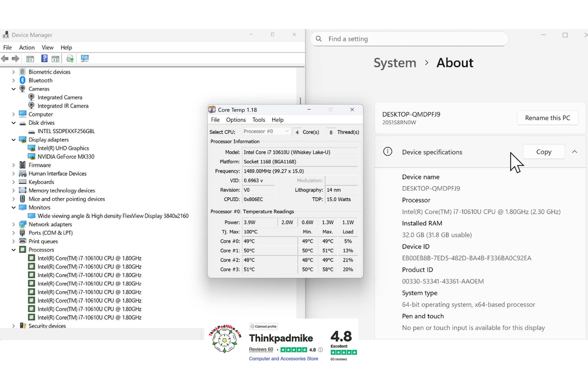588x369 pixels.
Task: Click Network adapters category icon
Action: (x=22, y=224)
